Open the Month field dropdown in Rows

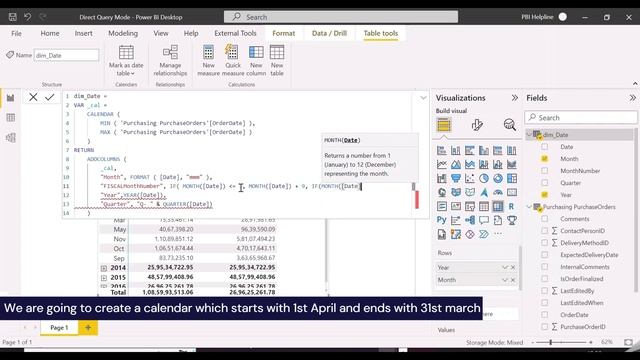click(505, 280)
